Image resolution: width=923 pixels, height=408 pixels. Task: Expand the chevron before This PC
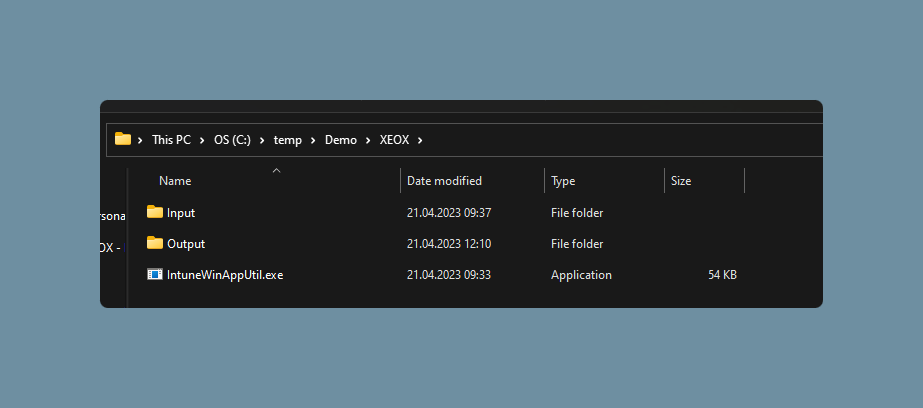tap(140, 140)
